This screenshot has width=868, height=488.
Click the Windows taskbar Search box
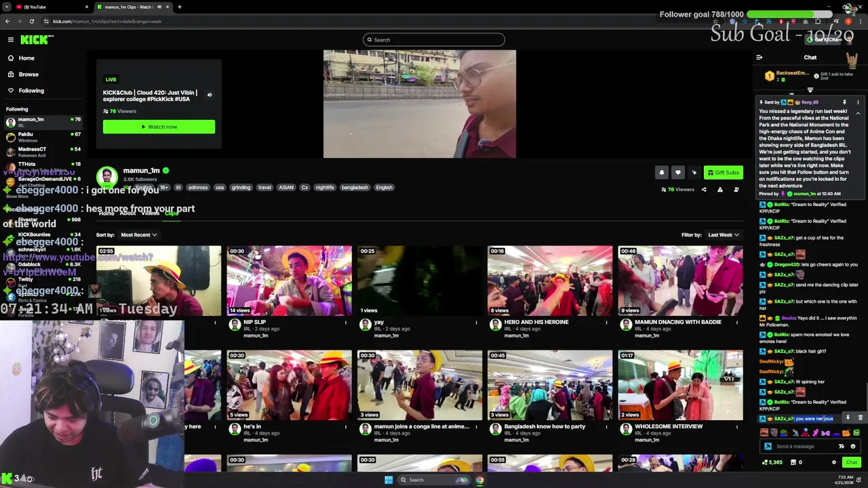point(434,480)
